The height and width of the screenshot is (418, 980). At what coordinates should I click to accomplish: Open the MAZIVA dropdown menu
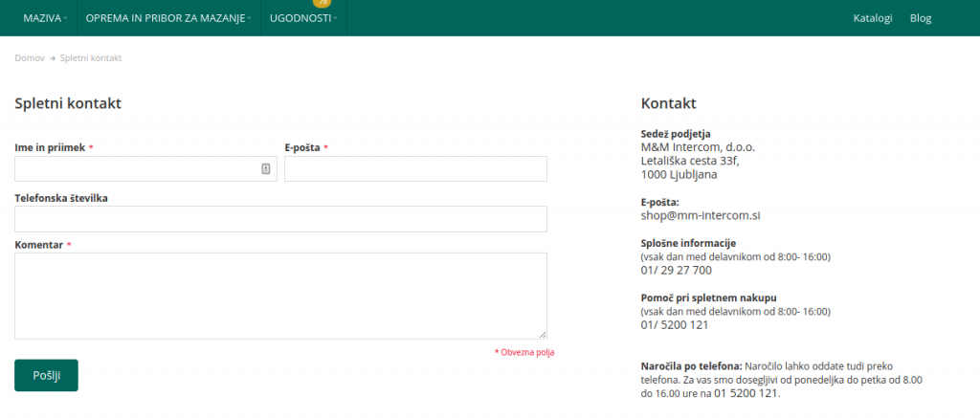pyautogui.click(x=44, y=18)
